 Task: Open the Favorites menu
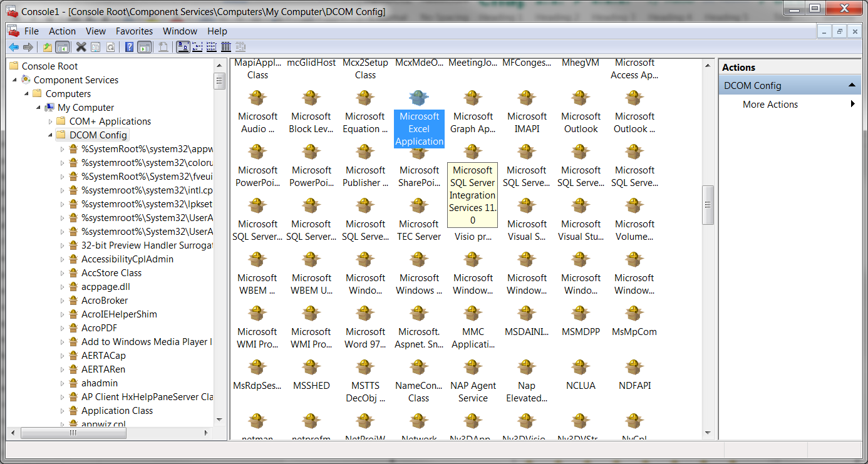(134, 31)
